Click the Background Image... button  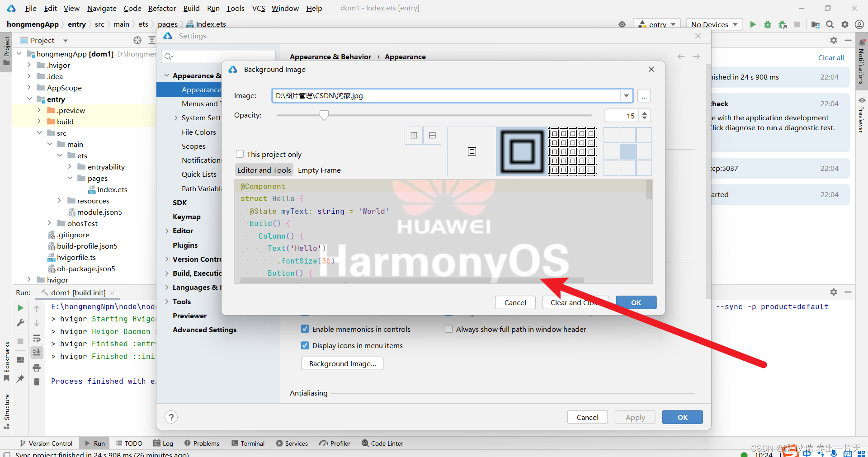tap(342, 363)
